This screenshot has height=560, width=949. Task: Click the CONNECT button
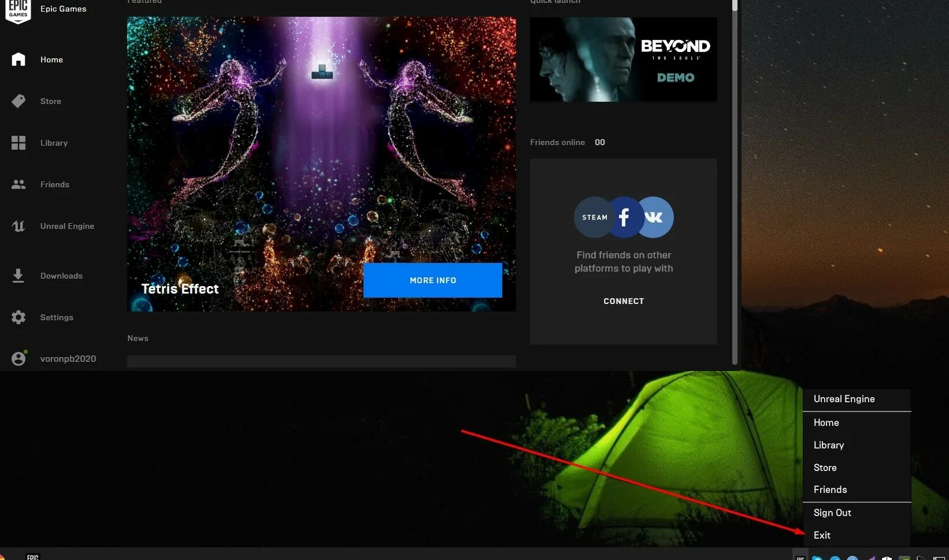(x=624, y=301)
